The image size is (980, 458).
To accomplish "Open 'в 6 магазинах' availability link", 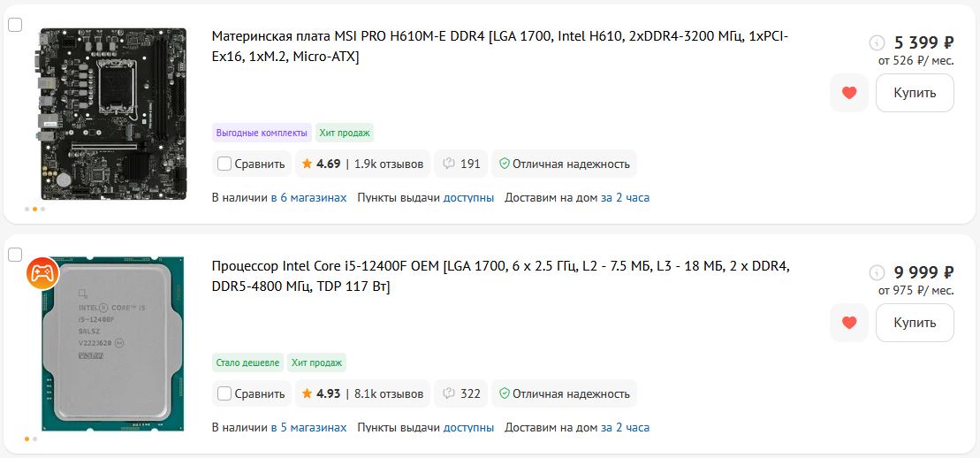I will (x=308, y=197).
